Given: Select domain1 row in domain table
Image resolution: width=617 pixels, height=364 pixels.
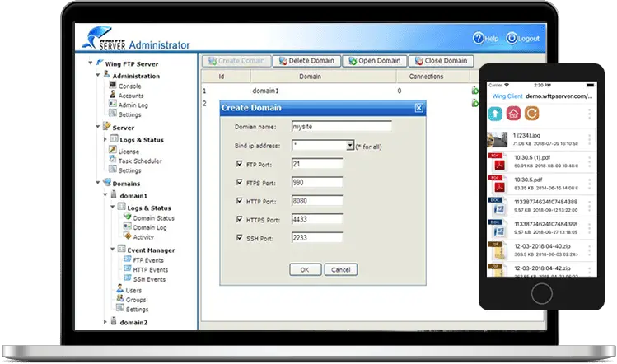Looking at the screenshot, I should click(339, 91).
